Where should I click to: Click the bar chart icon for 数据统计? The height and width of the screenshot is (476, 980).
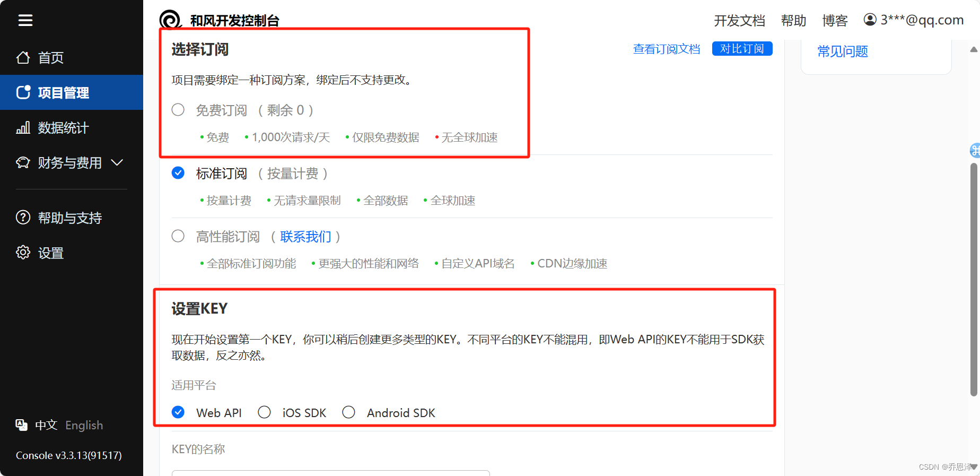click(x=23, y=127)
